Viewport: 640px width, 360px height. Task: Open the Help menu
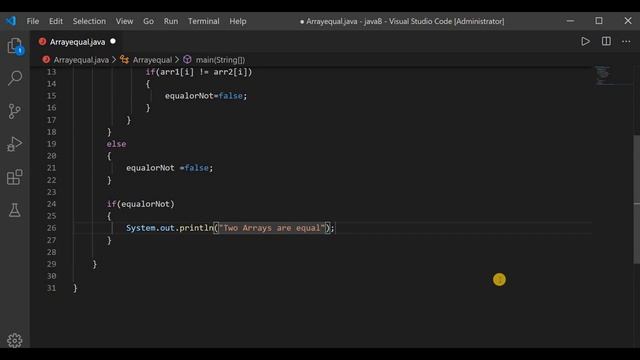click(238, 21)
